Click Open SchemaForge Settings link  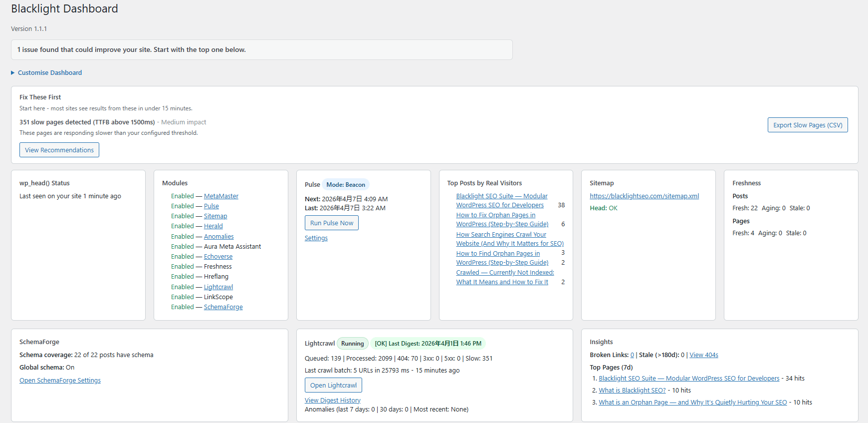coord(60,381)
